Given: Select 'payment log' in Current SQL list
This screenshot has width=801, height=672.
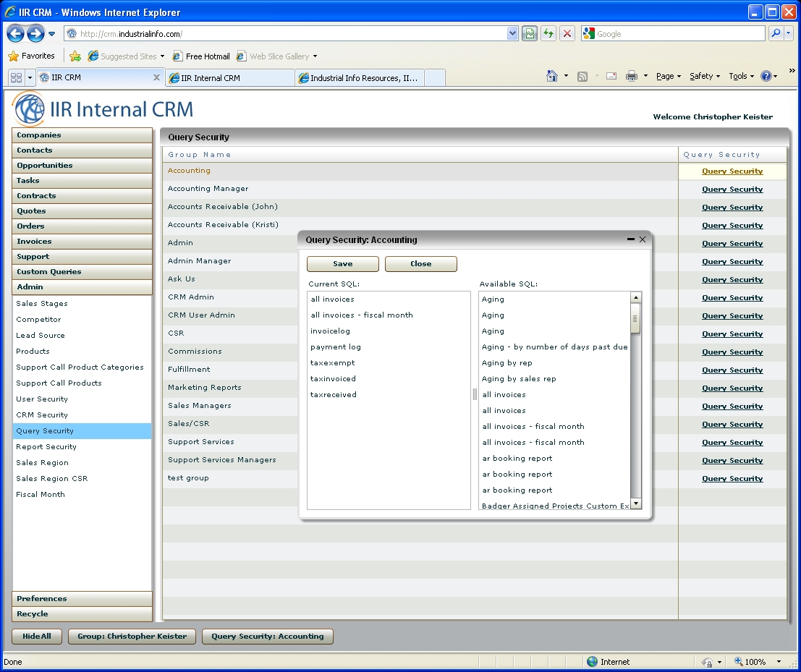Looking at the screenshot, I should click(336, 347).
